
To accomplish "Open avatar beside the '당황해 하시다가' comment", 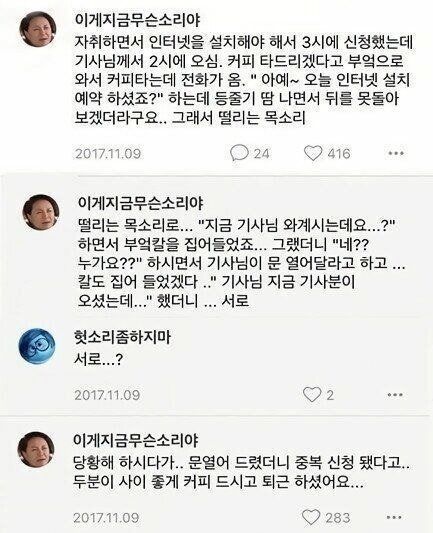I will point(36,449).
